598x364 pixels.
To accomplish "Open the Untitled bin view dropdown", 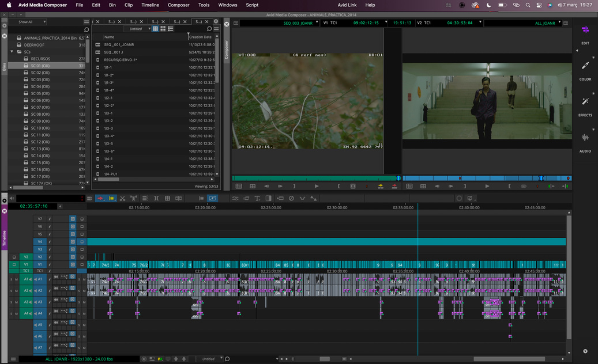I will 138,29.
